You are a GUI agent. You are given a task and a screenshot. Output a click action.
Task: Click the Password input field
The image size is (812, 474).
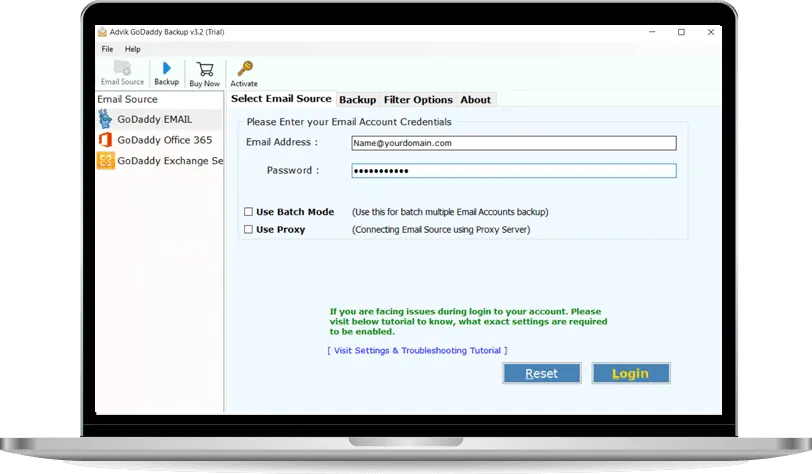(x=514, y=171)
